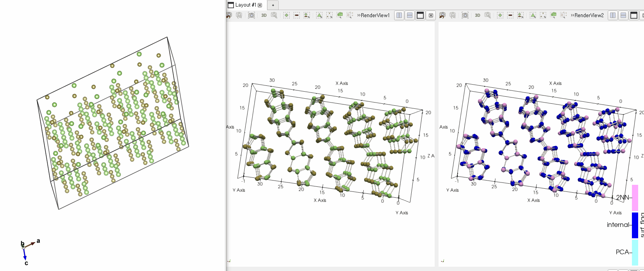Select cells on surface in RenderView1
644x271 pixels.
319,15
